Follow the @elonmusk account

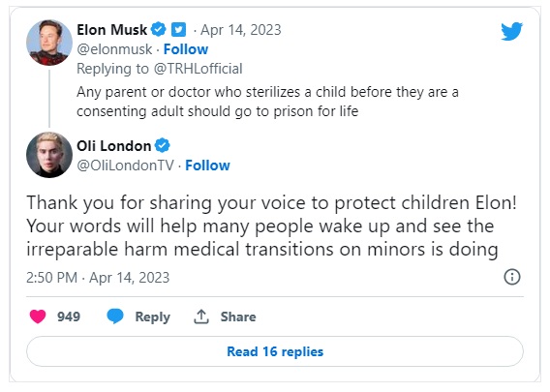click(186, 49)
